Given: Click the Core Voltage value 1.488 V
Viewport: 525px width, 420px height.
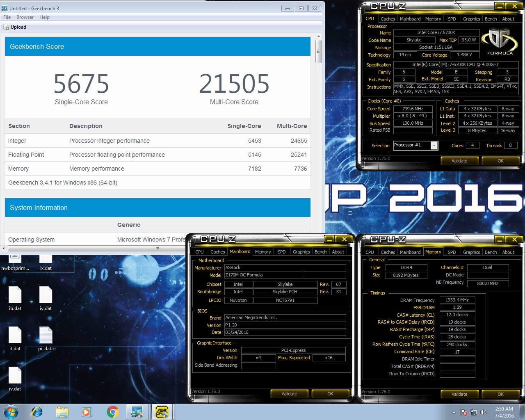Looking at the screenshot, I should (465, 55).
